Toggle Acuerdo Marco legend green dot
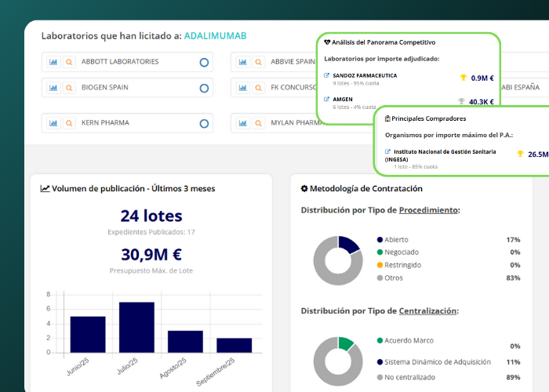 tap(380, 340)
